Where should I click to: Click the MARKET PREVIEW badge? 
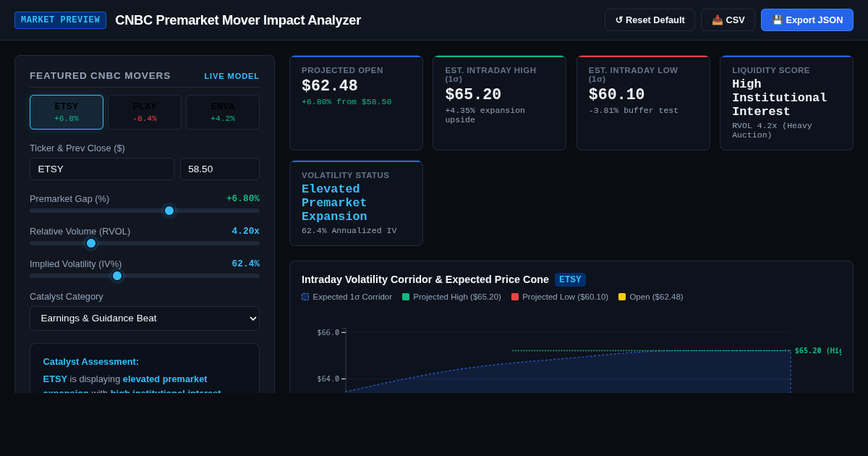(x=60, y=20)
